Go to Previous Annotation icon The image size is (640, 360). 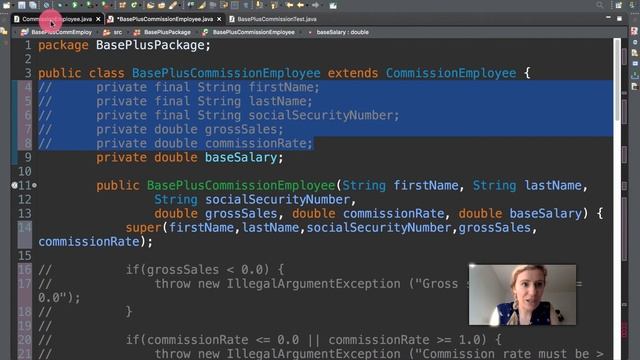pos(274,5)
